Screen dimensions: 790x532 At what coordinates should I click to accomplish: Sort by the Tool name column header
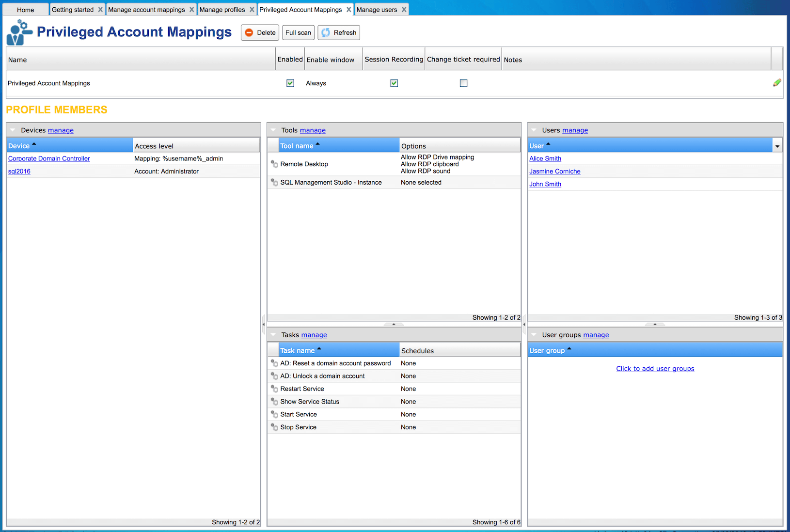[x=339, y=145]
